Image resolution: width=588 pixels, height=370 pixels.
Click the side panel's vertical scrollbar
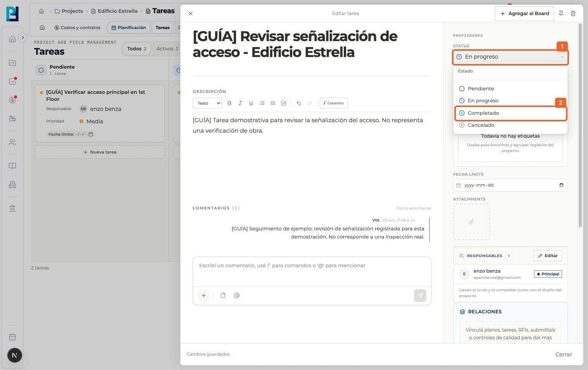[x=580, y=125]
